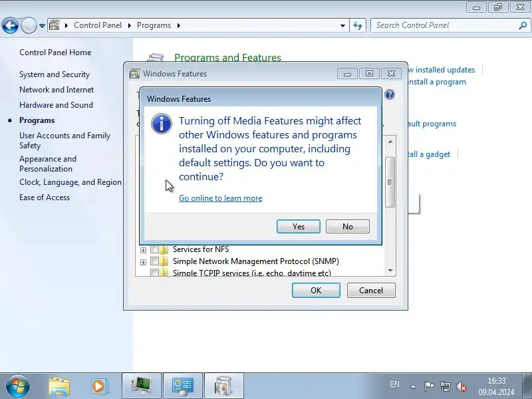Open System and Security category
This screenshot has width=532, height=399.
point(55,74)
